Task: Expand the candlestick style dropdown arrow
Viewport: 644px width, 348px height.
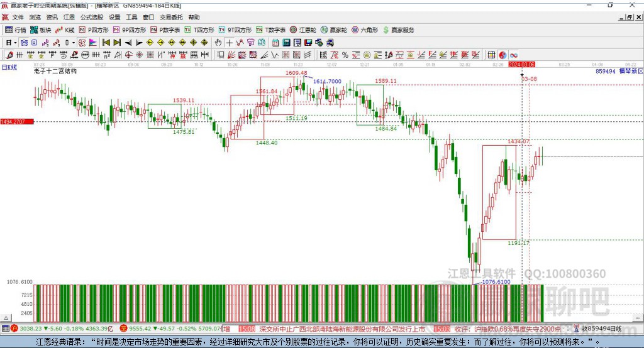Action: click(74, 43)
